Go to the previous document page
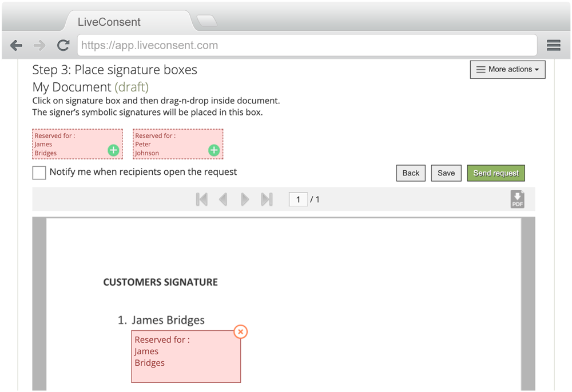The width and height of the screenshot is (572, 392). [x=223, y=199]
